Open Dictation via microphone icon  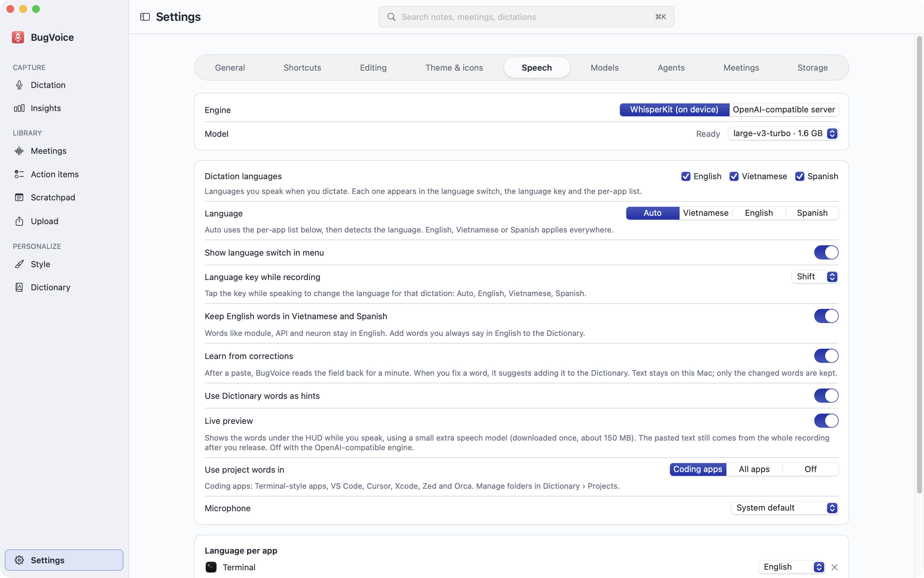click(19, 85)
